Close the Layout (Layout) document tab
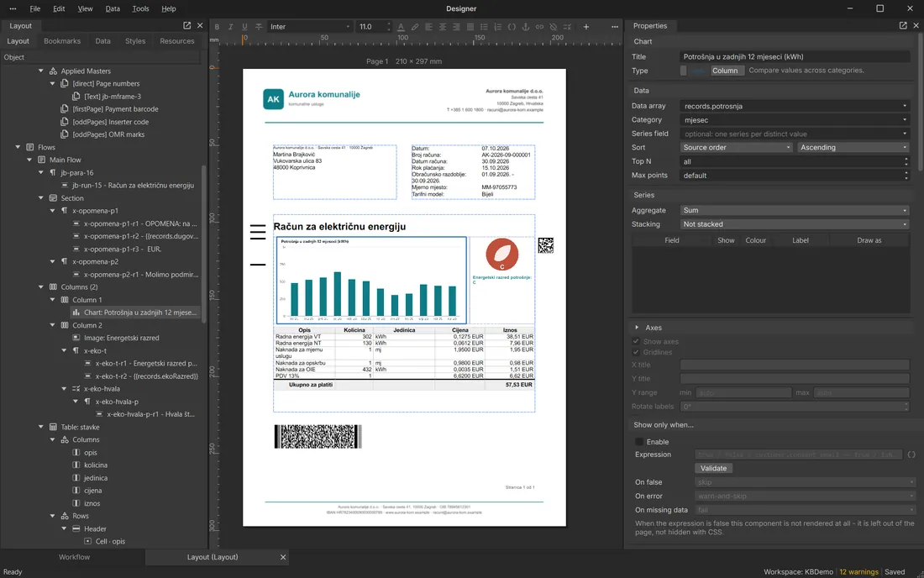The image size is (924, 578). [x=283, y=557]
